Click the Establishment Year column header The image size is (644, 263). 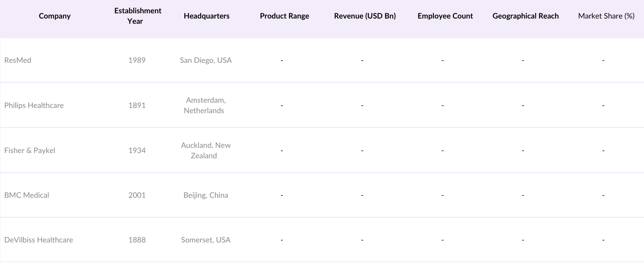(x=138, y=16)
